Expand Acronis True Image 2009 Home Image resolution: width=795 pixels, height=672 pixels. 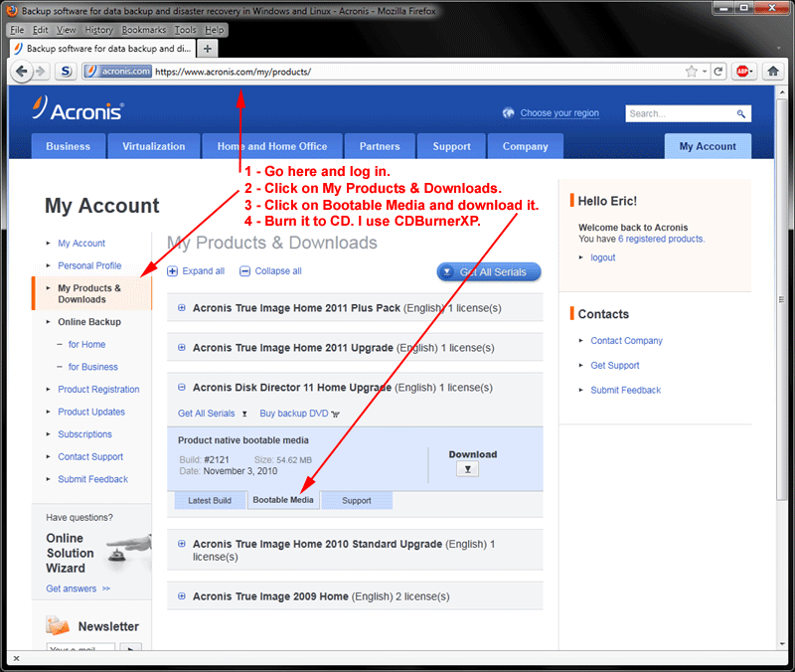182,595
